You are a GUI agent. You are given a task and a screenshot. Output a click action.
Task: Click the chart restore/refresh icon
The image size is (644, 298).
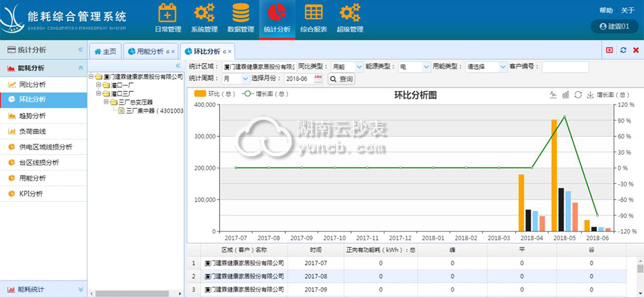tap(578, 95)
